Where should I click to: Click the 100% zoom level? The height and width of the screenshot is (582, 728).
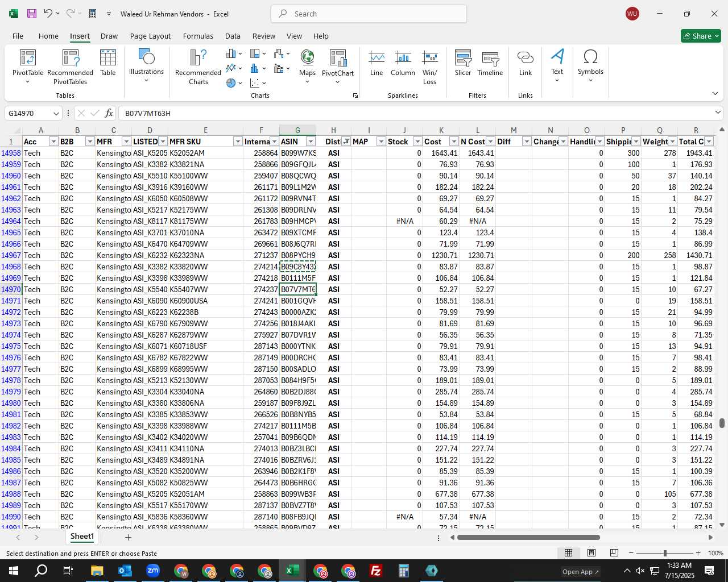[715, 553]
